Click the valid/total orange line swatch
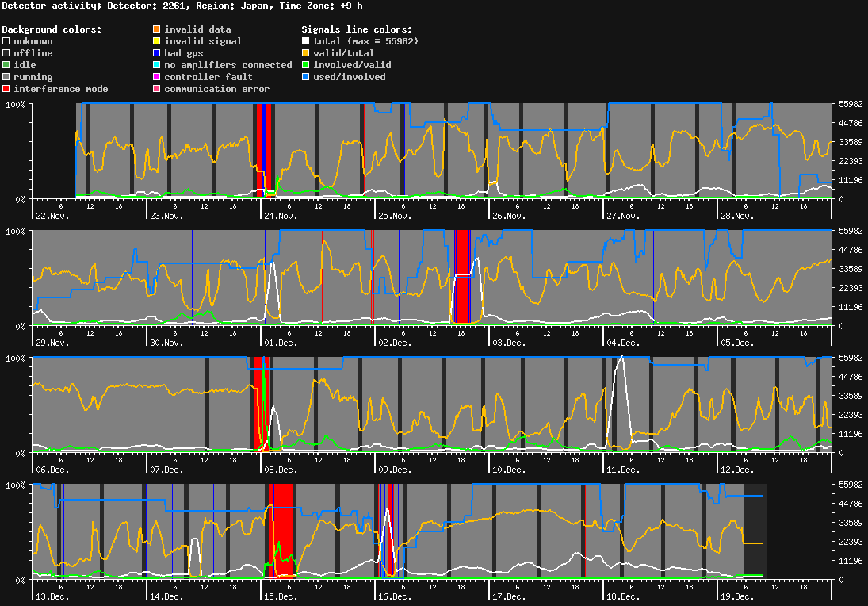This screenshot has height=606, width=868. [306, 53]
